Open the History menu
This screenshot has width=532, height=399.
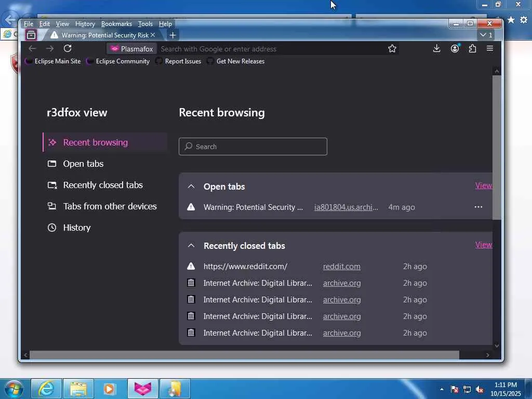tap(85, 24)
